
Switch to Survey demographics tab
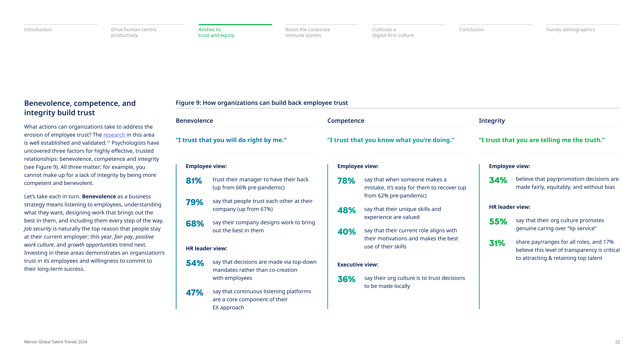(570, 29)
